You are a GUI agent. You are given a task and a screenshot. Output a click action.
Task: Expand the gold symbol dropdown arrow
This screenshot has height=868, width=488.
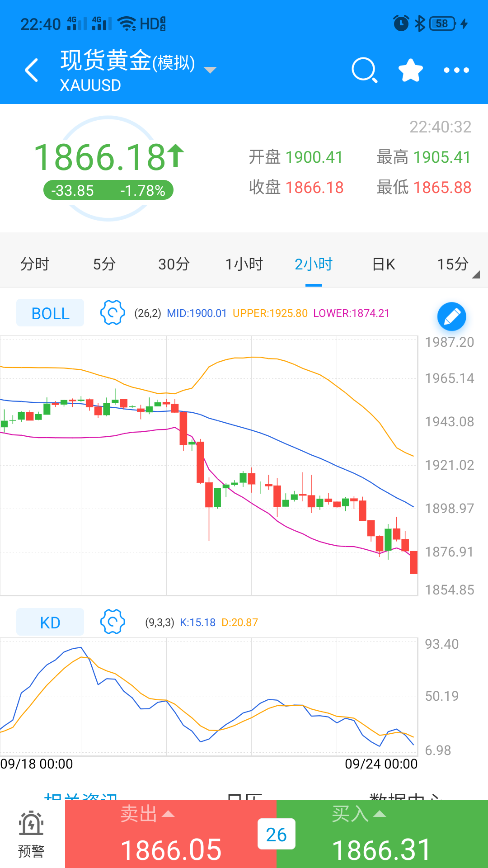click(x=210, y=70)
